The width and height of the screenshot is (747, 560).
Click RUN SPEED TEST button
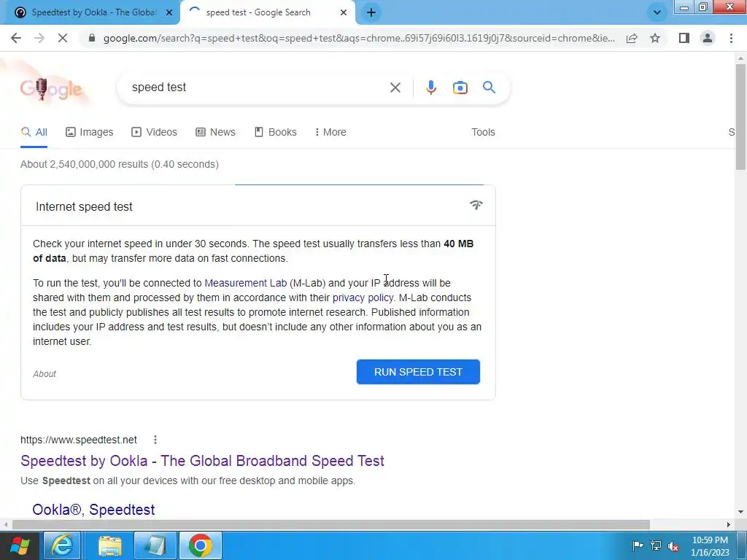point(418,372)
